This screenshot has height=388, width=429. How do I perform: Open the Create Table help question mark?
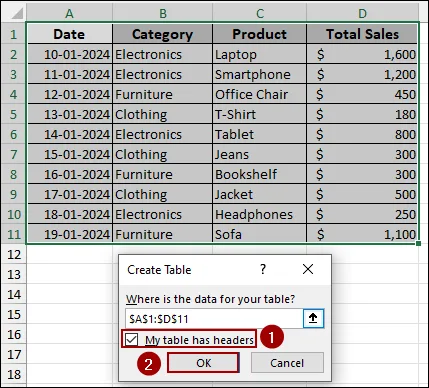point(263,269)
